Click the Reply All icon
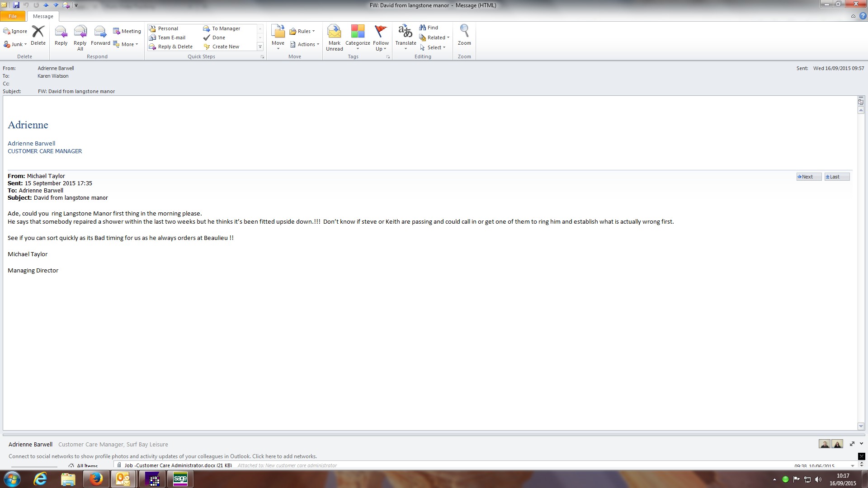The width and height of the screenshot is (868, 488). pos(80,38)
